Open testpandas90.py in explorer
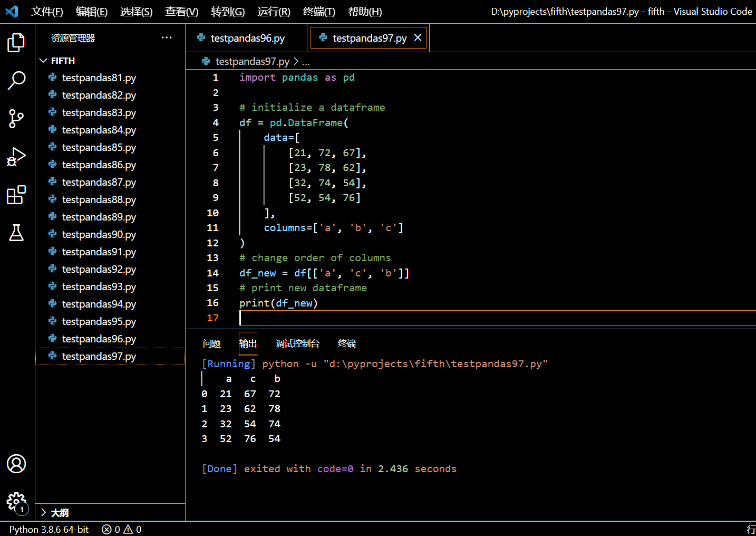 tap(110, 234)
